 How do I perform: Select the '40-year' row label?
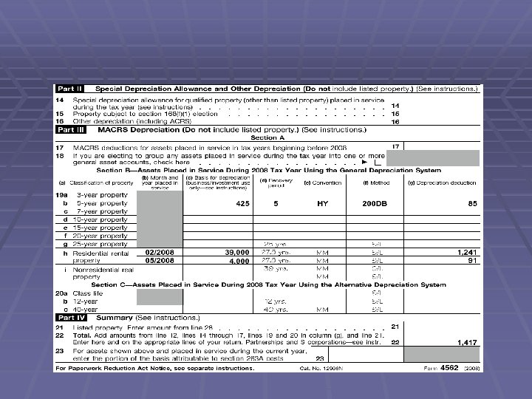(85, 310)
